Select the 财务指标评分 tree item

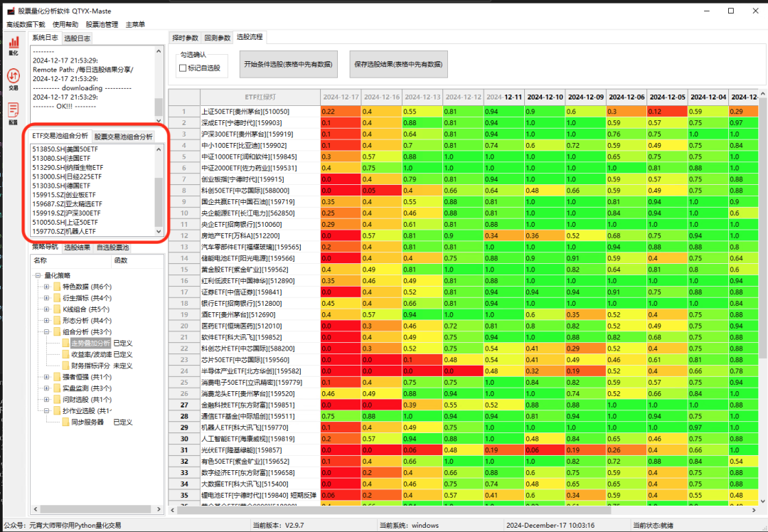pyautogui.click(x=92, y=366)
